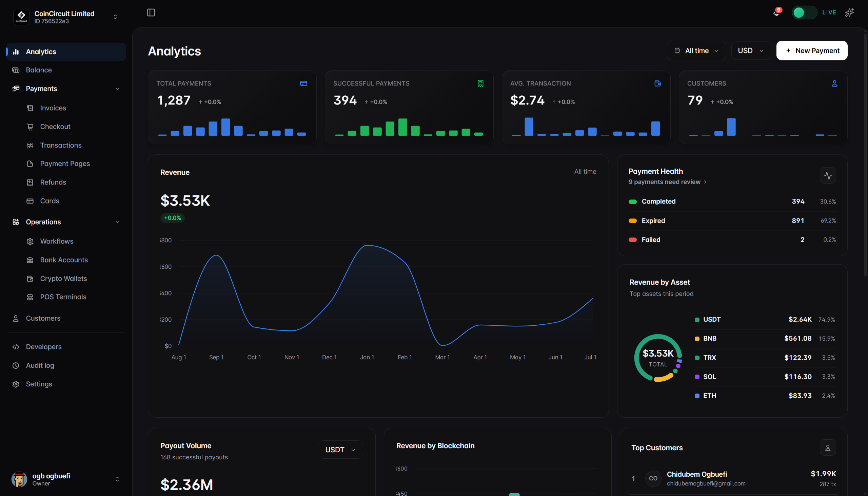Click the Avg. Transaction wallet icon
The image size is (868, 496).
pos(657,83)
